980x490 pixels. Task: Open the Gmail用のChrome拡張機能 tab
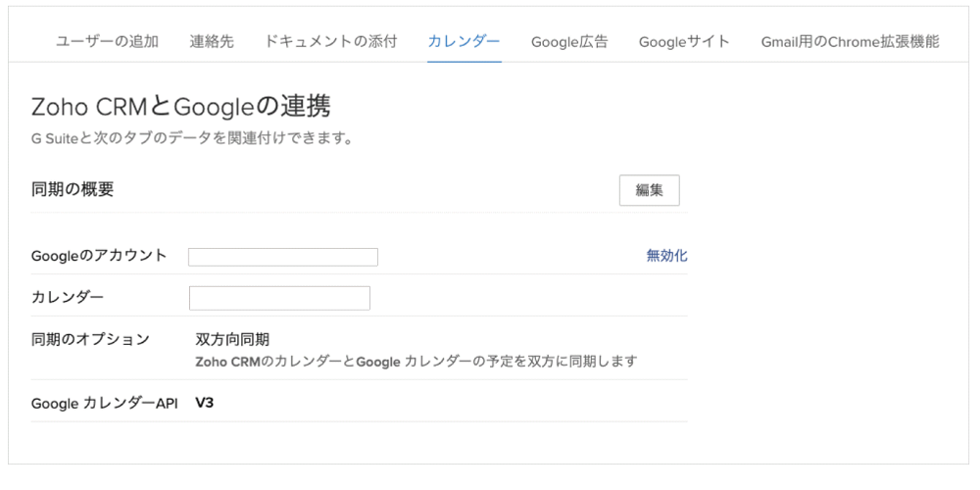(850, 42)
